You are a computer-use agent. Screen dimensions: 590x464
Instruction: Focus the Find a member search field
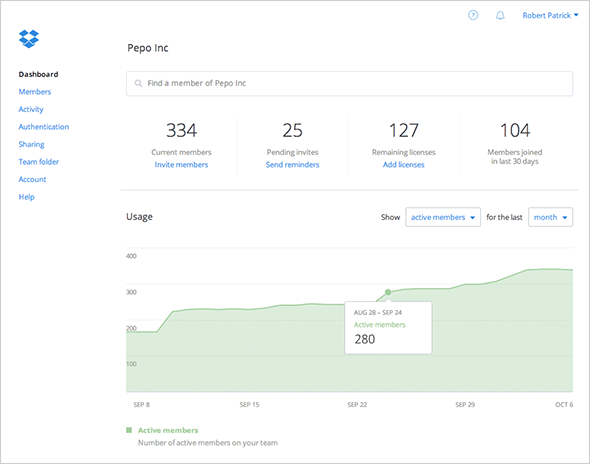pos(350,84)
